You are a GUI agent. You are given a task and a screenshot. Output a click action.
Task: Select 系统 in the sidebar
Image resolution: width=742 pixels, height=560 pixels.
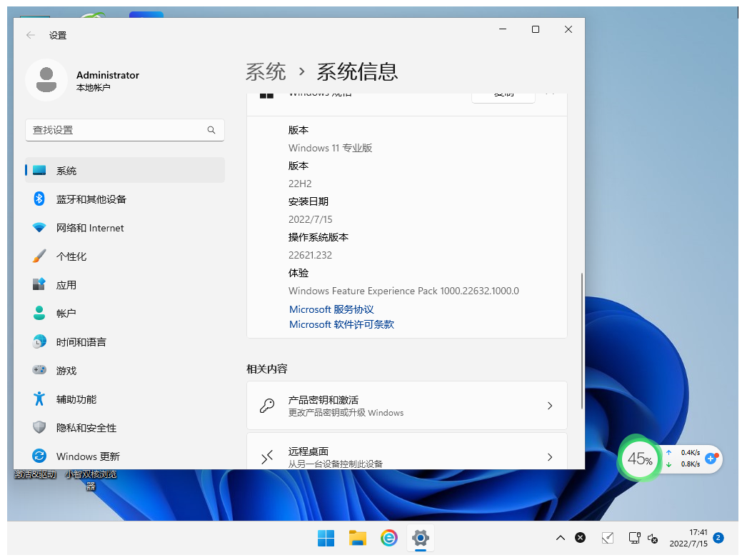coord(125,171)
